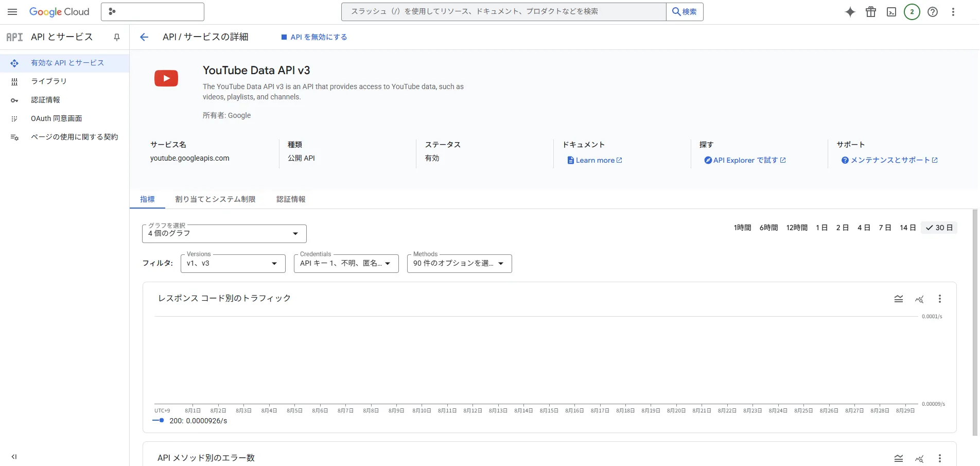
Task: Click the API product icon in sidebar header
Action: (x=14, y=37)
